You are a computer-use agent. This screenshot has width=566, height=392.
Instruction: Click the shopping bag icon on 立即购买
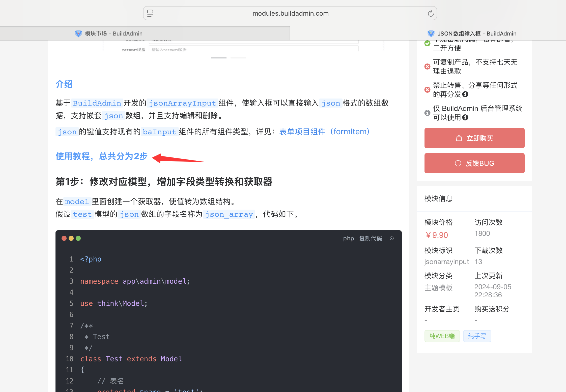pyautogui.click(x=459, y=138)
